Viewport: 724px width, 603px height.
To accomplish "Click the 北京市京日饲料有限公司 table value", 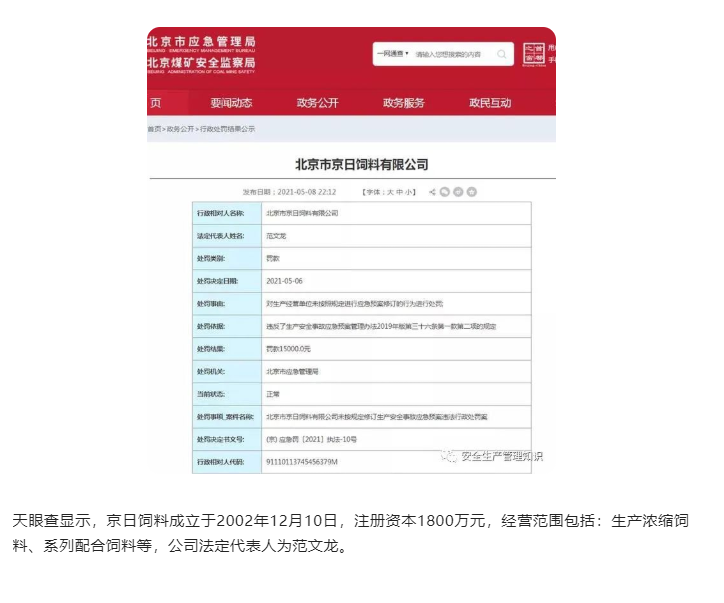I will click(x=302, y=213).
